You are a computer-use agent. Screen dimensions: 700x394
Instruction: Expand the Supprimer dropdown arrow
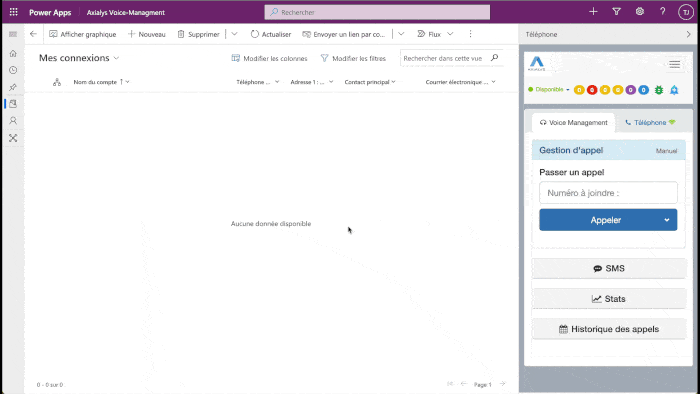(234, 34)
